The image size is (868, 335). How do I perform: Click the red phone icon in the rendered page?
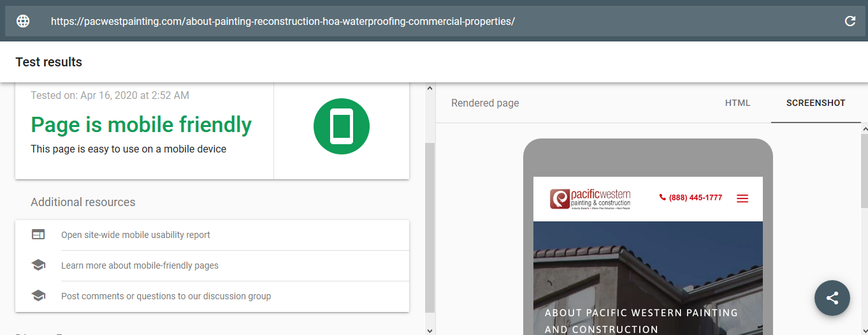pos(662,198)
